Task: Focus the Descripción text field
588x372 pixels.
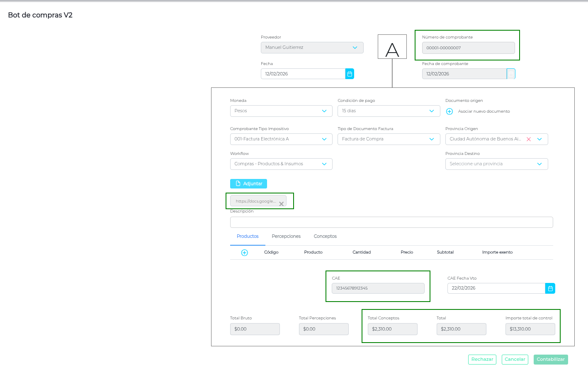Action: point(391,222)
